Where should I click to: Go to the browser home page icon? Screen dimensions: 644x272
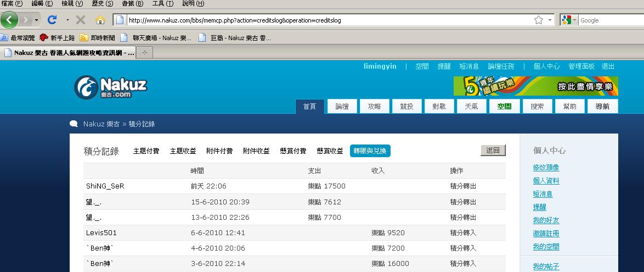tap(100, 20)
